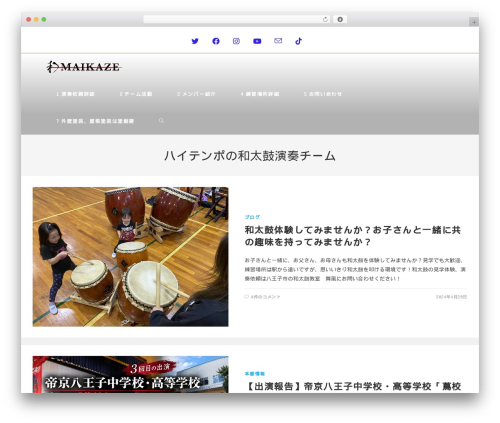Screen dimensions: 500x423
Task: Open a new browser tab
Action: pos(474,22)
